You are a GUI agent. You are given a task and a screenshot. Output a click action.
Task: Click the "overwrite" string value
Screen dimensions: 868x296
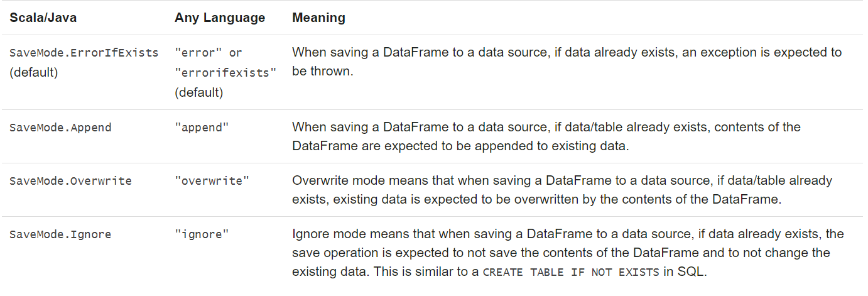point(212,181)
